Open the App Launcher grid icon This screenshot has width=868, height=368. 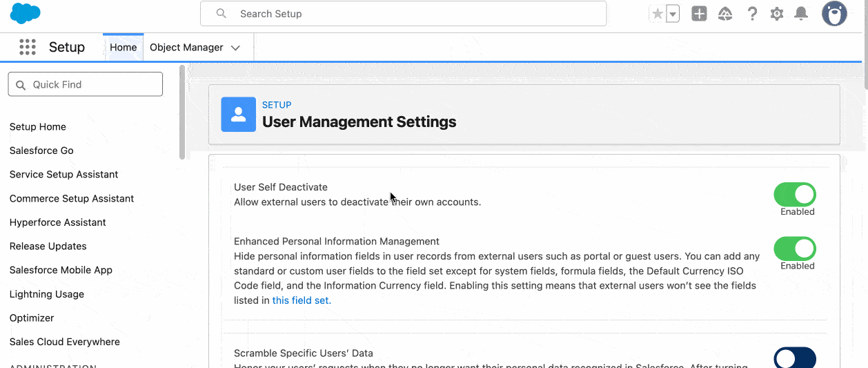click(28, 47)
